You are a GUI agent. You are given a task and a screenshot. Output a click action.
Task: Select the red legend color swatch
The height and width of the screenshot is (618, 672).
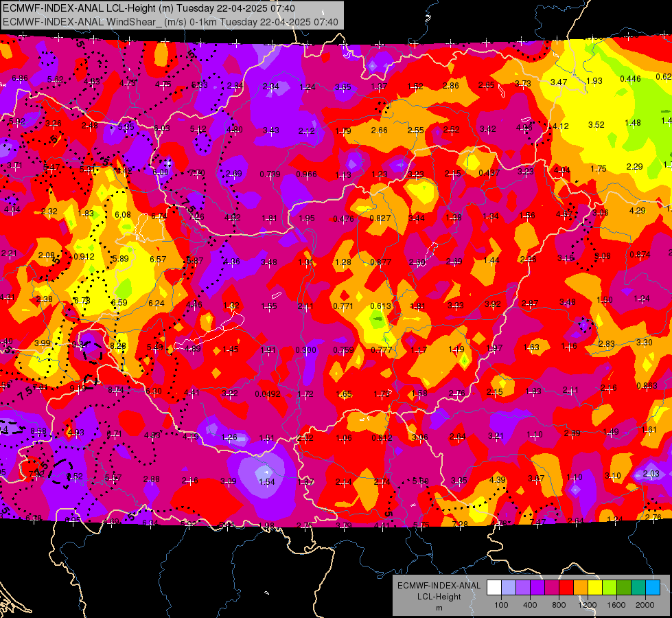(566, 588)
